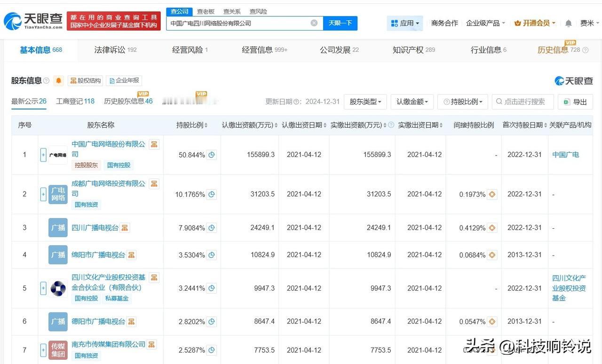Open the 应用 apps dropdown
The width and height of the screenshot is (602, 364).
point(405,23)
